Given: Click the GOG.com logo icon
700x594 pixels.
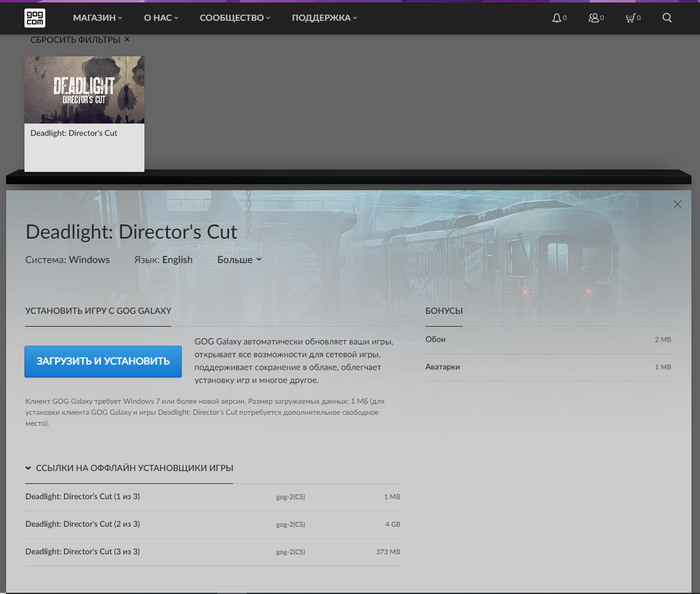Looking at the screenshot, I should [34, 18].
